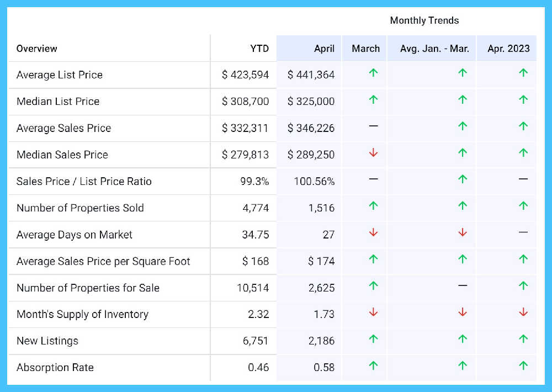The width and height of the screenshot is (552, 392).
Task: Select the Number of Properties Sold row label
Action: point(80,208)
